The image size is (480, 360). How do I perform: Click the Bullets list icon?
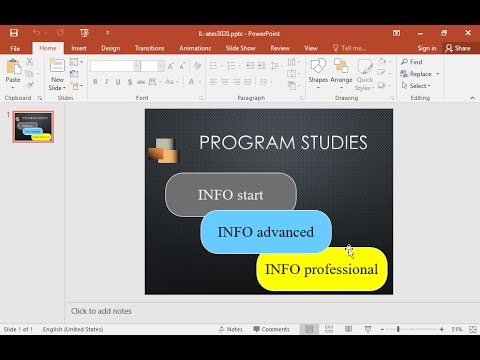pos(214,66)
